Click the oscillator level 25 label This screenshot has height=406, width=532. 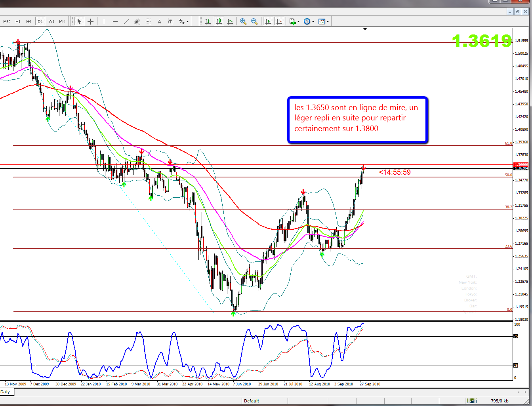click(x=516, y=365)
